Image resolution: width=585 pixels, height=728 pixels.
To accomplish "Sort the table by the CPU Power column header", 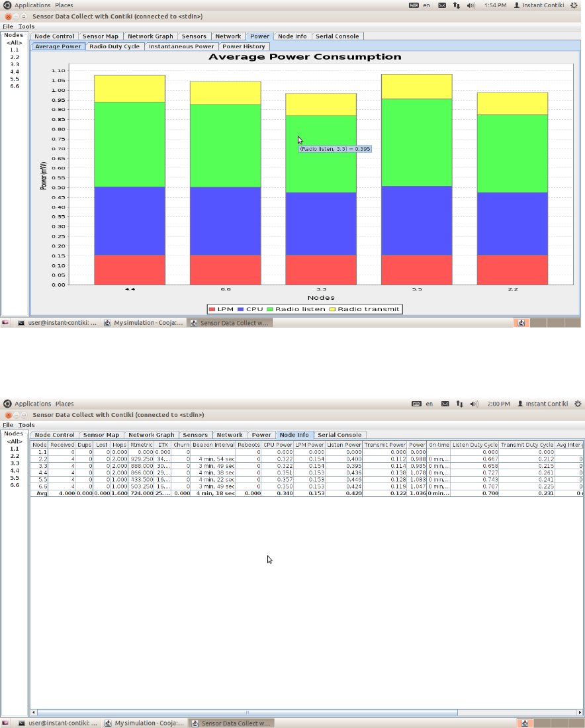I will click(278, 445).
